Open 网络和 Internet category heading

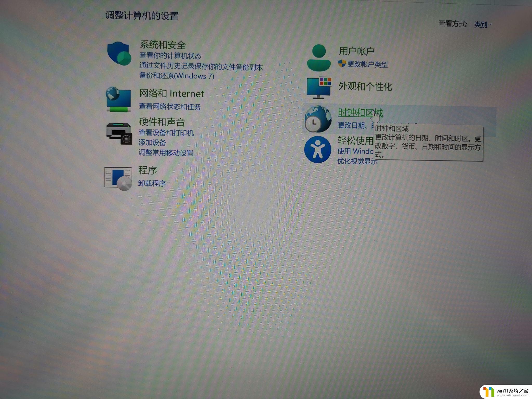171,93
